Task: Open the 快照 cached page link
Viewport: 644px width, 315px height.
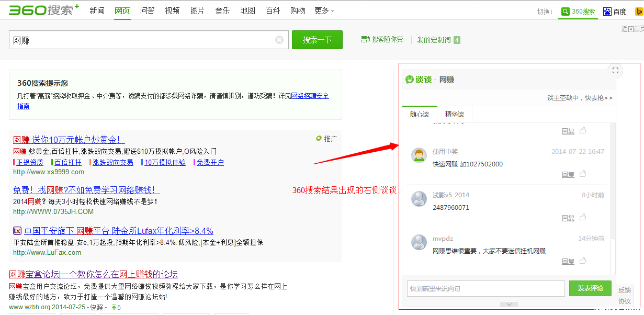Action: click(96, 307)
